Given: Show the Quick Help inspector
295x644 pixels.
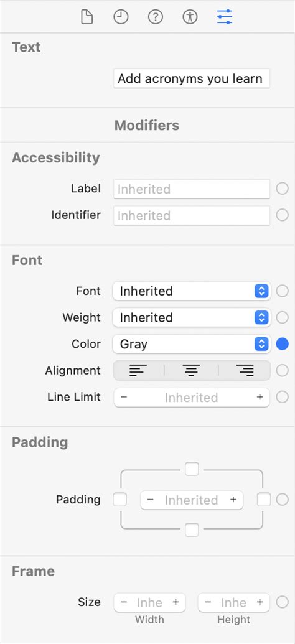Looking at the screenshot, I should pos(156,17).
